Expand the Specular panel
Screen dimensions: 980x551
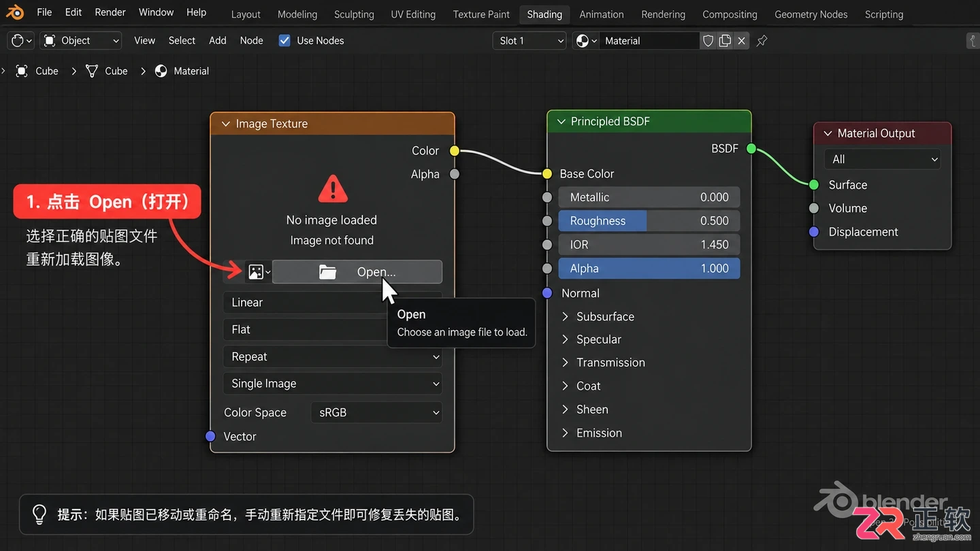coord(565,339)
